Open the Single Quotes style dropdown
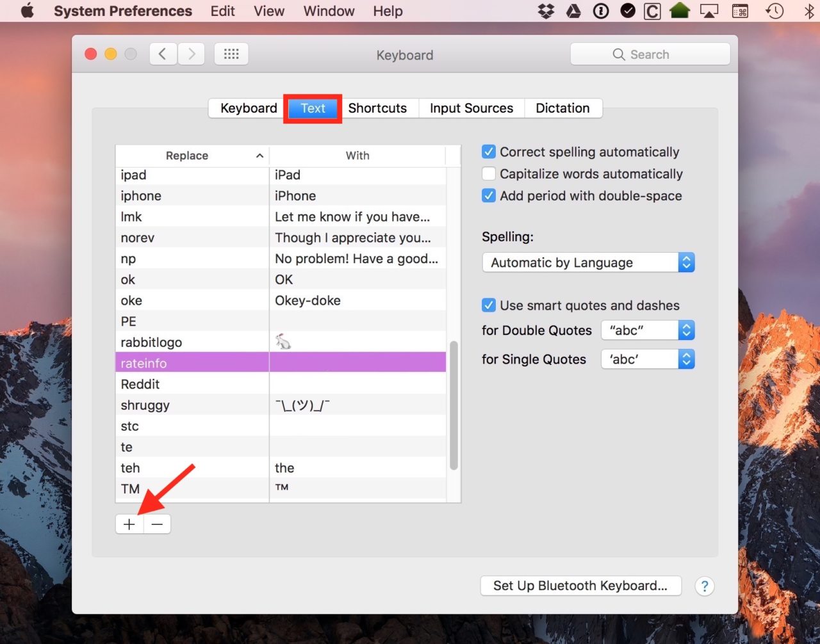 648,359
